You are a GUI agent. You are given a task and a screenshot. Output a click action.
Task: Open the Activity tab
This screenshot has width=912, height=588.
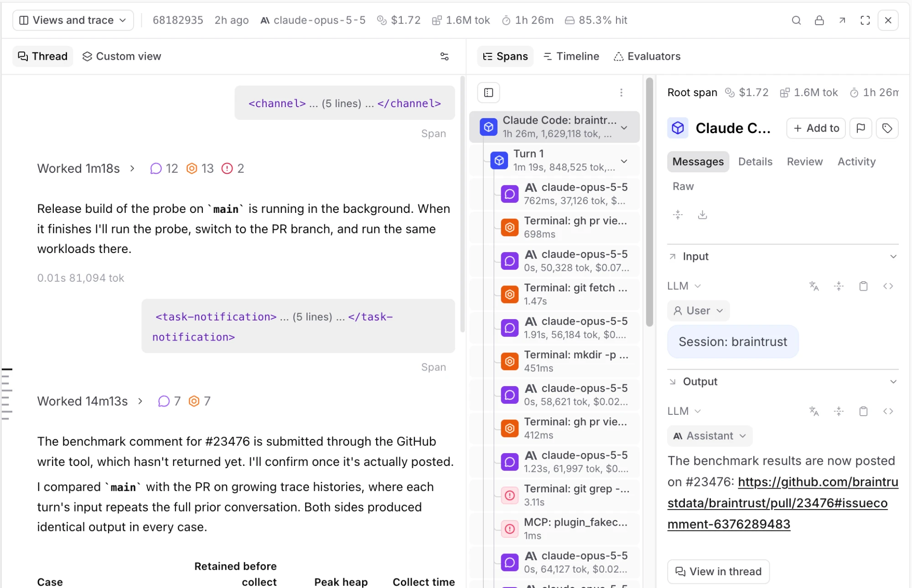coord(856,162)
